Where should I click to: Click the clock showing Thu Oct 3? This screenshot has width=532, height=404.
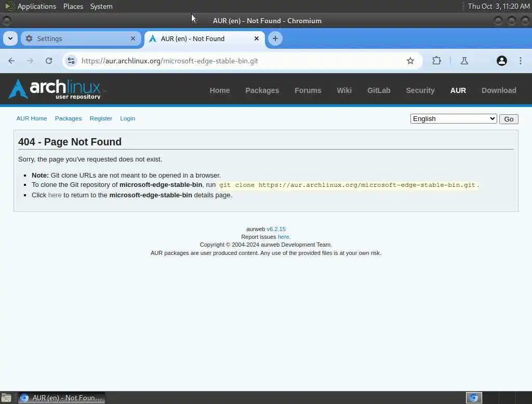point(498,6)
